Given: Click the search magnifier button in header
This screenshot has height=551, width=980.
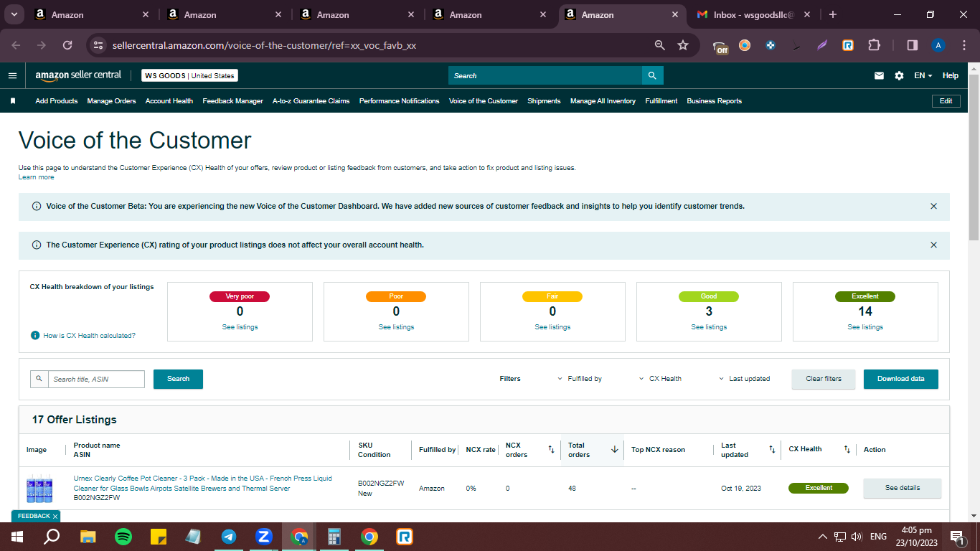Looking at the screenshot, I should (652, 75).
